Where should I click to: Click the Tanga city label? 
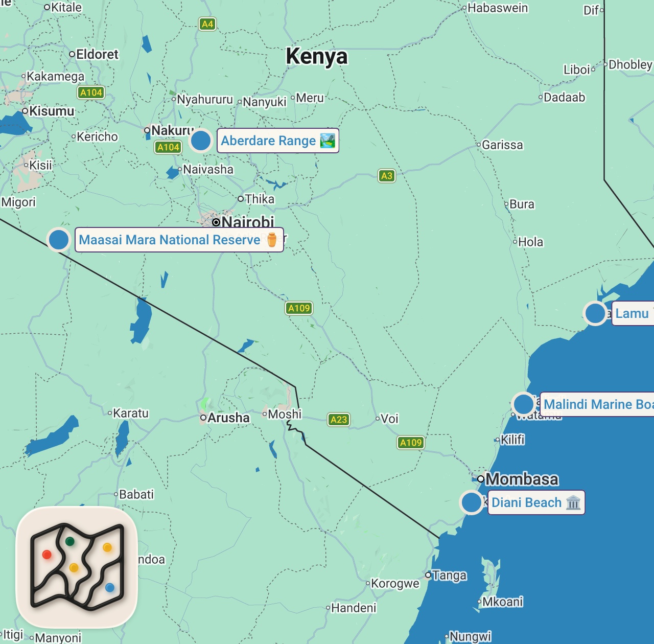[449, 576]
